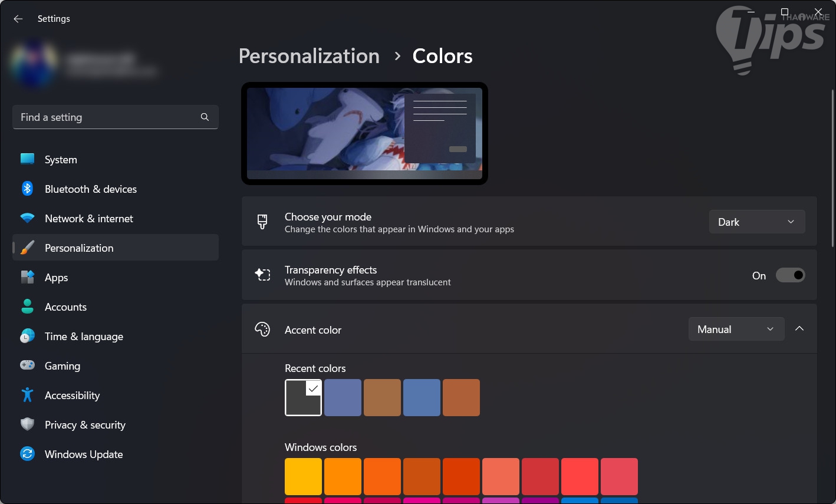Pick the salmon Windows color swatch

[x=501, y=476]
